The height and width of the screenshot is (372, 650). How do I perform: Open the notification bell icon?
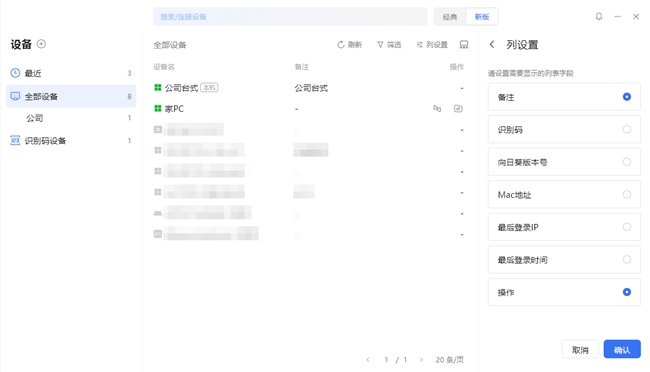pyautogui.click(x=599, y=17)
